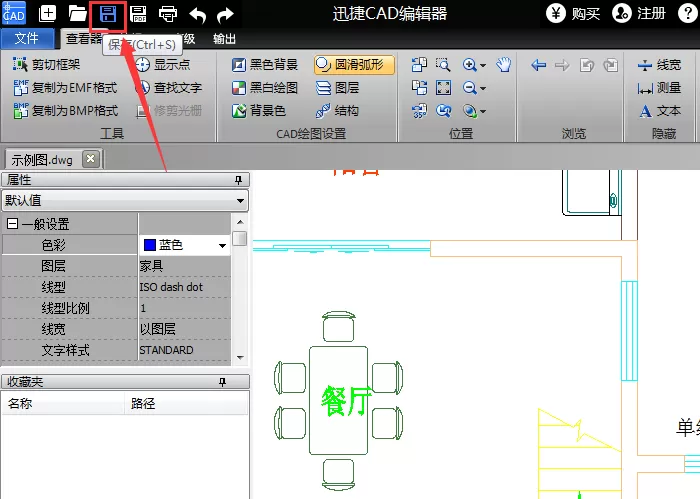
Task: Toggle 圆滑弧形 option
Action: 354,65
